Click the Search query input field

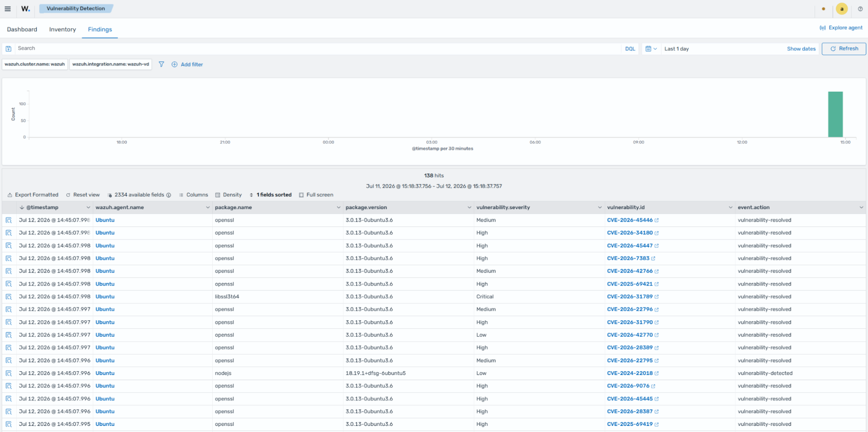tap(318, 49)
